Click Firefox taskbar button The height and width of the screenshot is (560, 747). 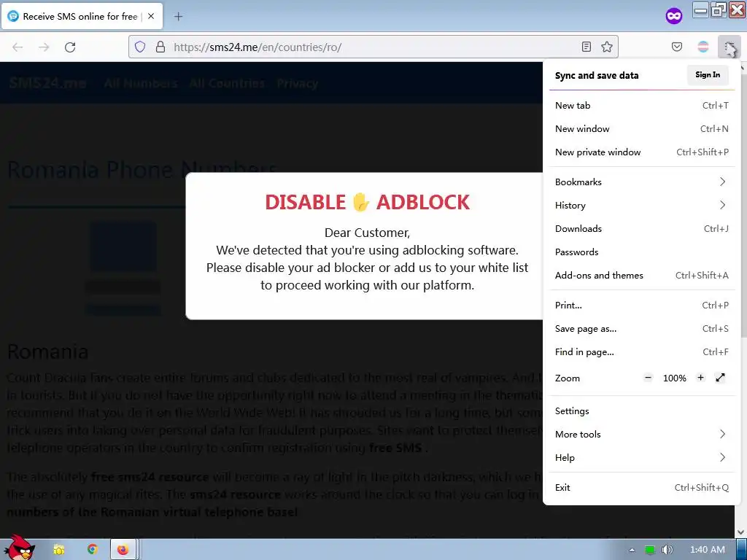[x=124, y=550]
